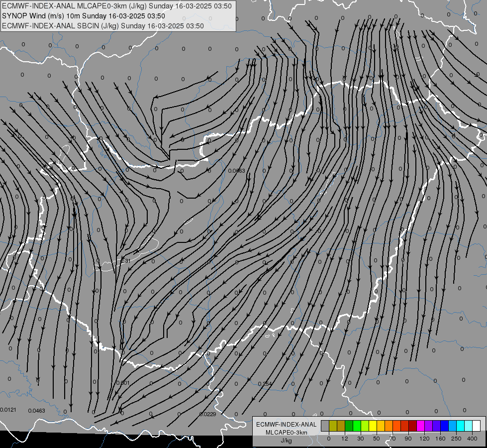
Task: Click the pure yellow legend swatch before 50
Action: pyautogui.click(x=373, y=426)
